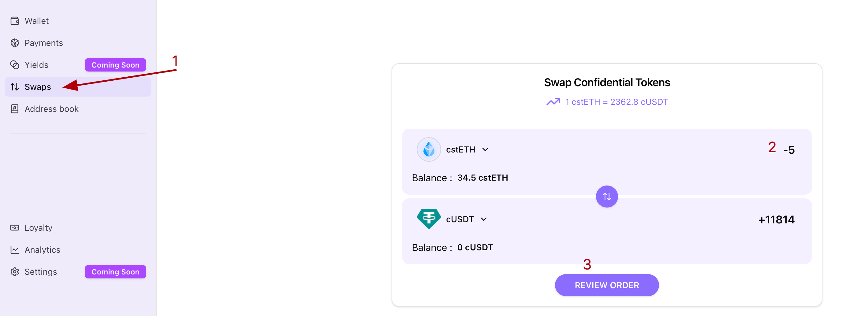Click the Wallet icon in sidebar

tap(14, 21)
